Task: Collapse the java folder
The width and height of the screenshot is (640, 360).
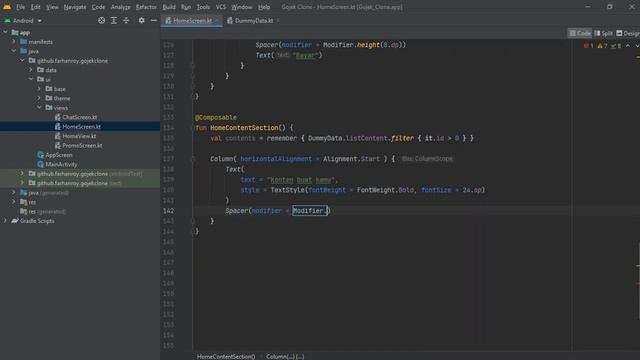Action: pos(14,51)
